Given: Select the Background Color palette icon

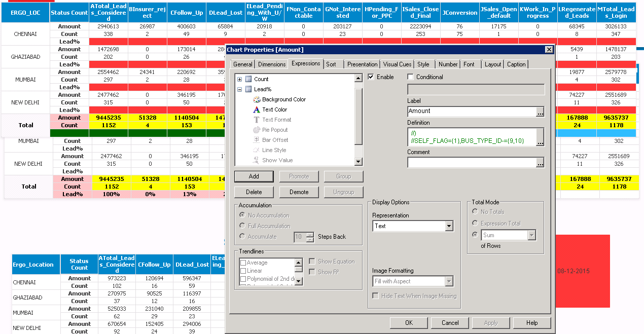Looking at the screenshot, I should (257, 99).
